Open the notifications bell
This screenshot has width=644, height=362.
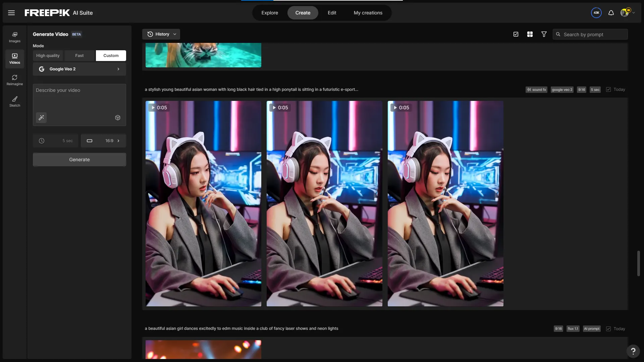[611, 13]
